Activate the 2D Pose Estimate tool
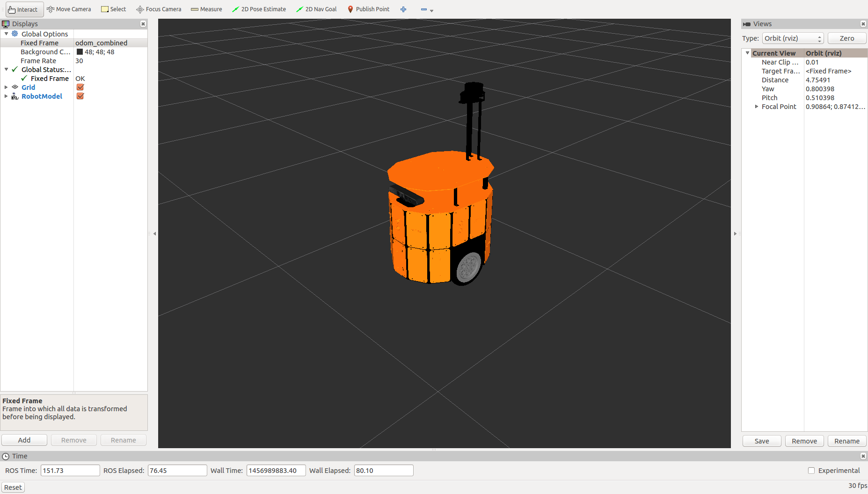This screenshot has height=494, width=868. pos(259,9)
